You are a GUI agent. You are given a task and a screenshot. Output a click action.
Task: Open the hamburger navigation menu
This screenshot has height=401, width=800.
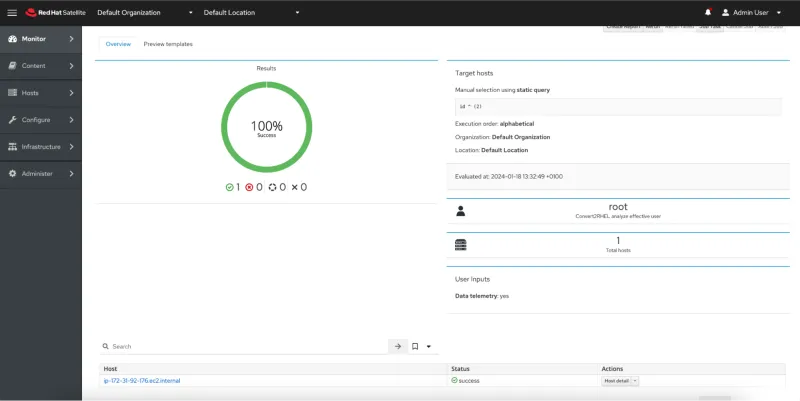click(10, 12)
